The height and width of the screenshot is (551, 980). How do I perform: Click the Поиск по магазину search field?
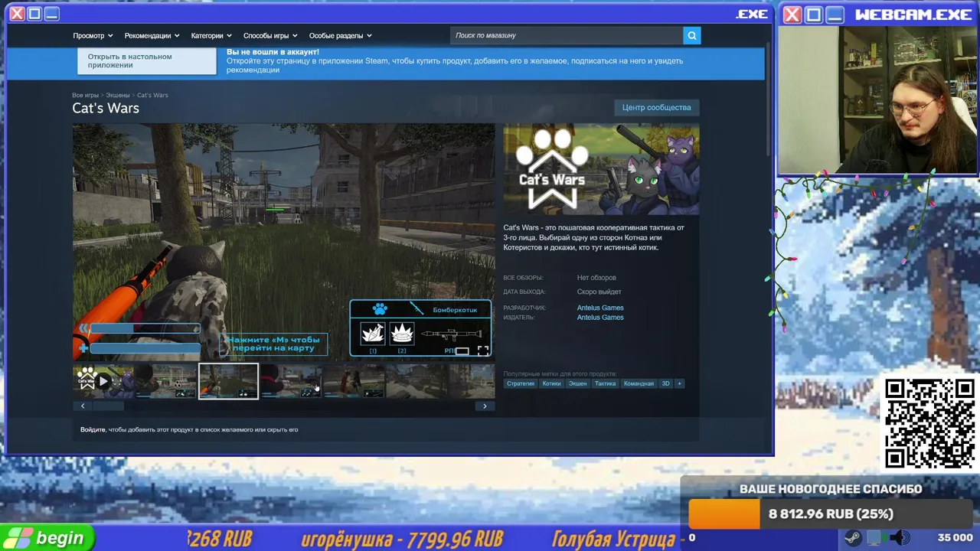pyautogui.click(x=567, y=35)
